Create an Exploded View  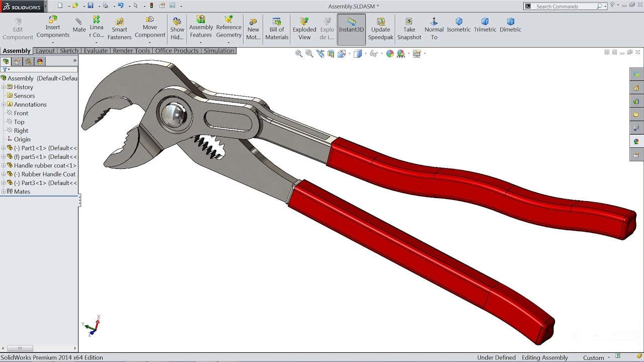pyautogui.click(x=304, y=29)
